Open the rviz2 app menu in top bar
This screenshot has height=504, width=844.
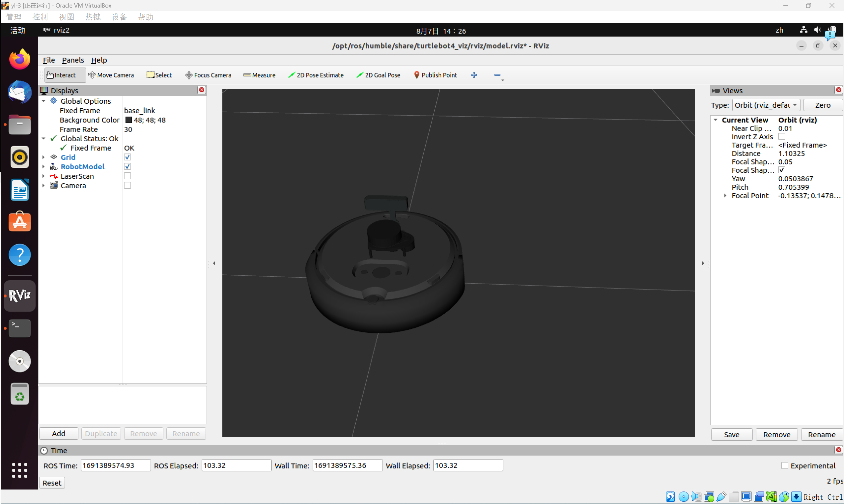[56, 30]
